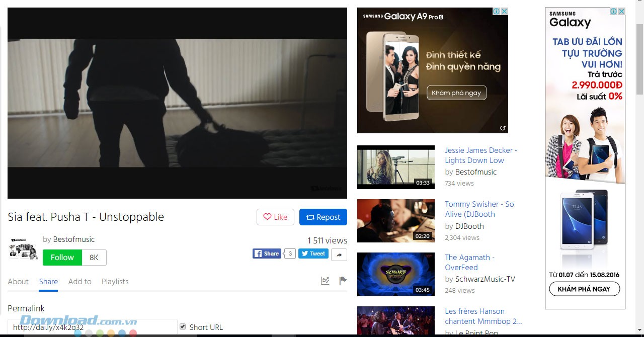Viewport: 644px width, 337px height.
Task: Click the statistics chart icon
Action: coord(325,281)
